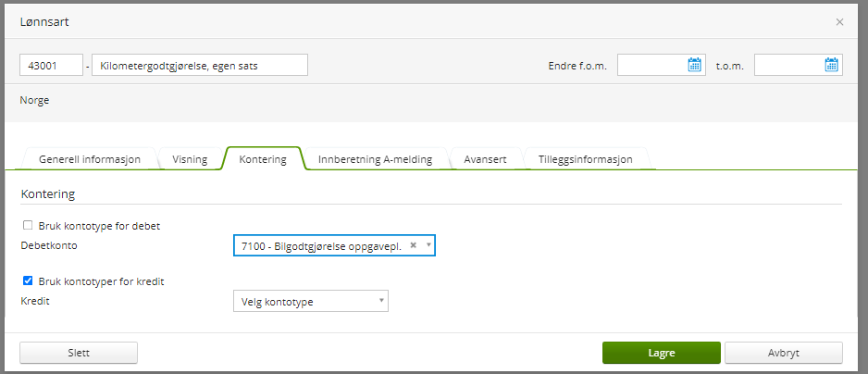Enable Bruk kontotype for debet checkbox
868x374 pixels.
27,226
